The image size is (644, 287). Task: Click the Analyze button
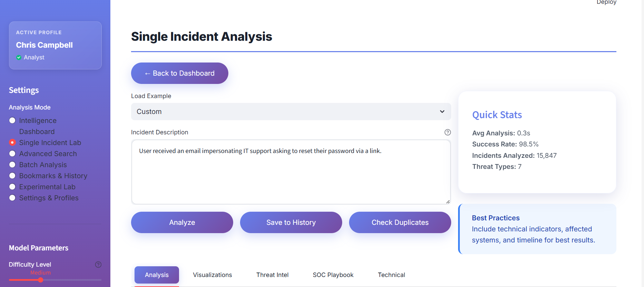coord(182,222)
